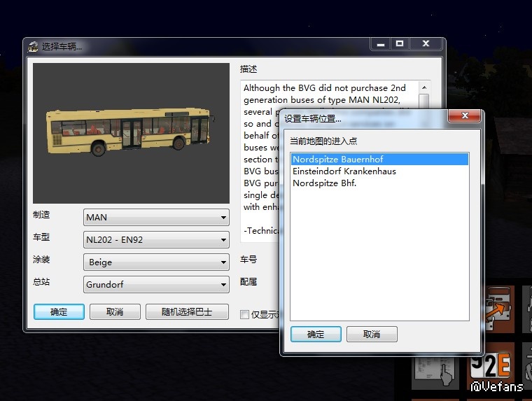The image size is (532, 401).
Task: Click the OMSI icon in vehicle dialog title bar
Action: tap(33, 47)
